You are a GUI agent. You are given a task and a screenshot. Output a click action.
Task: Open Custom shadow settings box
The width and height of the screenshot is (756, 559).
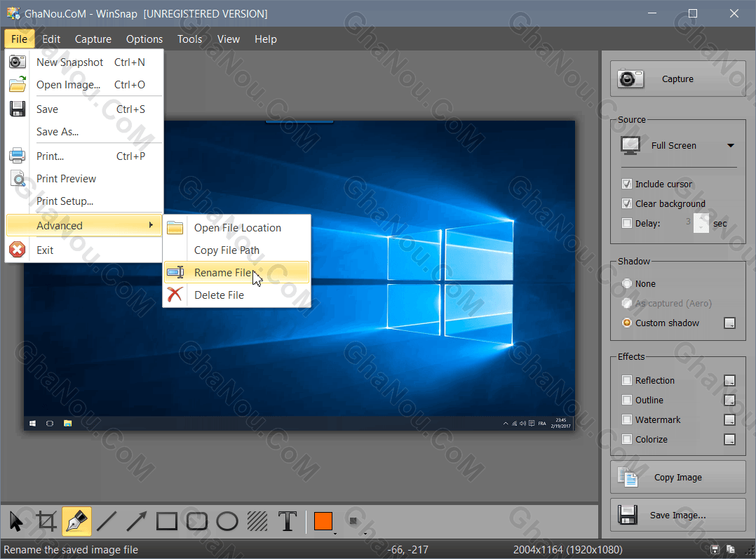729,323
